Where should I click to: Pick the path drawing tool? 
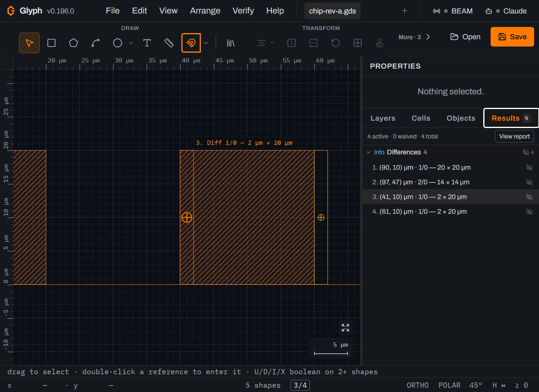(x=96, y=43)
